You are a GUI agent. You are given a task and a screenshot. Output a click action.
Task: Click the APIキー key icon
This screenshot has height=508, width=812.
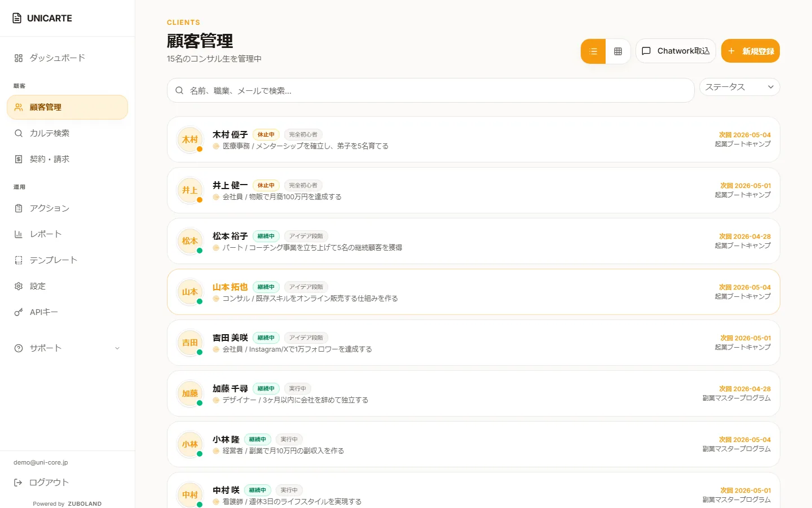(x=19, y=312)
